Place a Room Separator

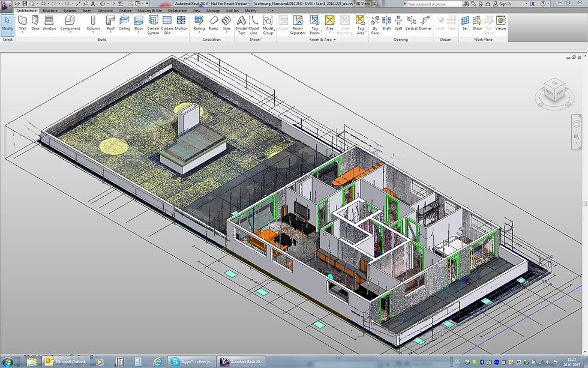click(x=298, y=25)
